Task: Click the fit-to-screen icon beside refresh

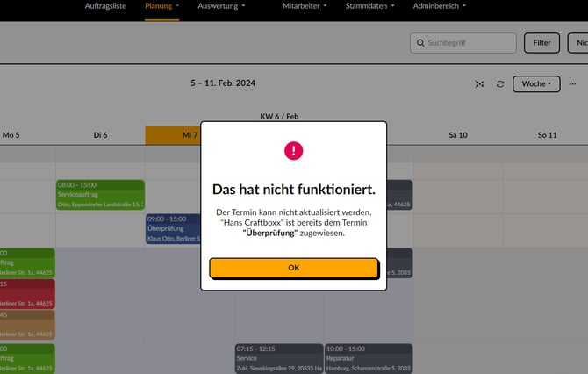Action: [479, 84]
